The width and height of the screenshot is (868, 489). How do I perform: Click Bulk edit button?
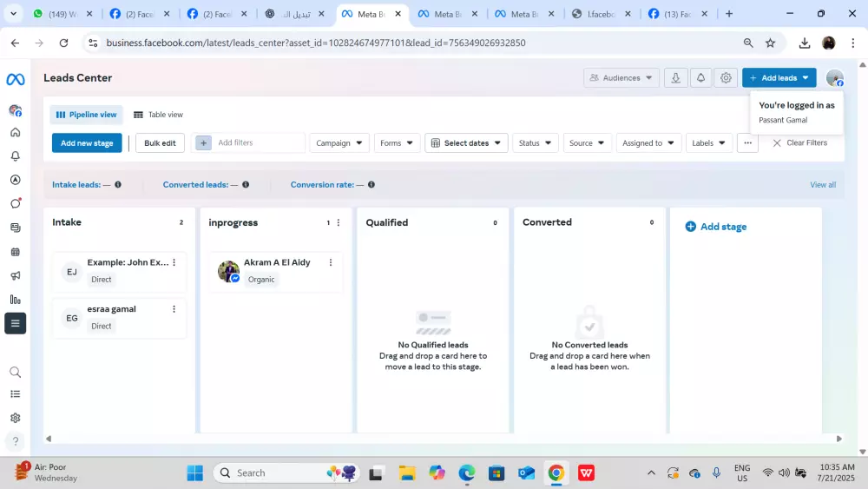coord(160,143)
